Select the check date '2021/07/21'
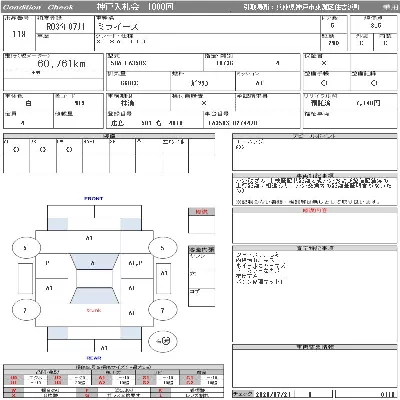The width and height of the screenshot is (400, 400). 272,394
